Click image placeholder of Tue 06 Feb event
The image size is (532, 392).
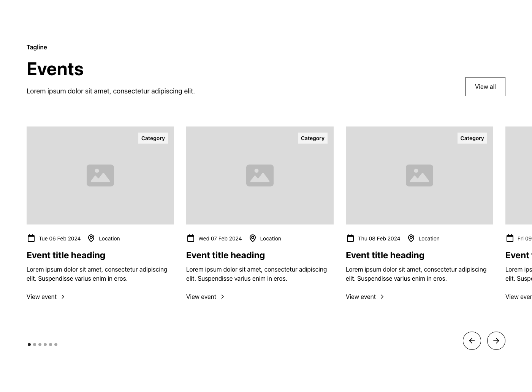[x=100, y=175]
